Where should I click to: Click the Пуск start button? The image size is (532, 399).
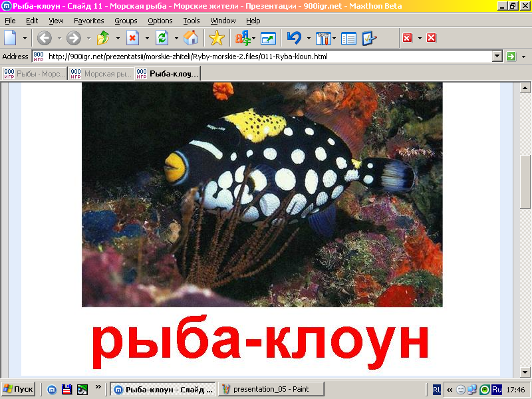(x=19, y=389)
